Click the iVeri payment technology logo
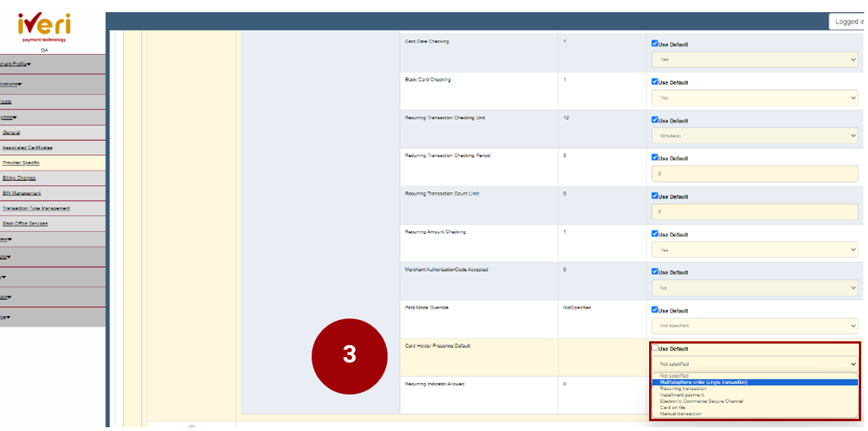This screenshot has width=868, height=431. (x=44, y=27)
